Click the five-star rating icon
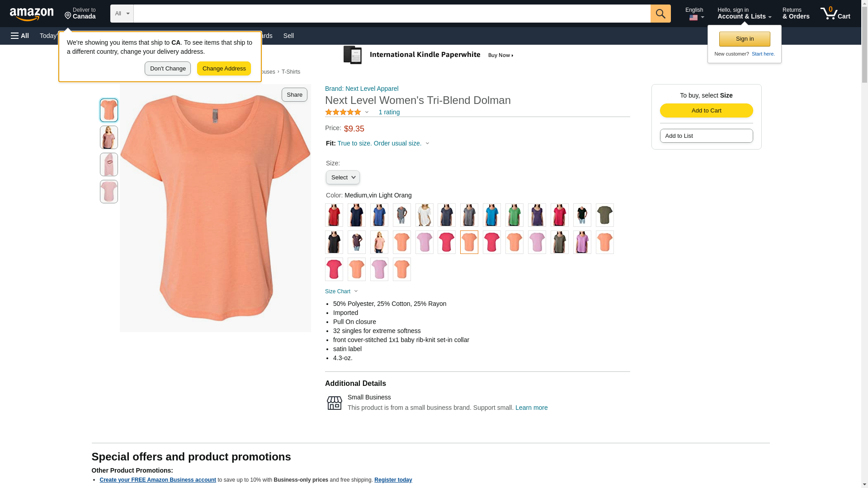Image resolution: width=868 pixels, height=488 pixels. point(343,112)
